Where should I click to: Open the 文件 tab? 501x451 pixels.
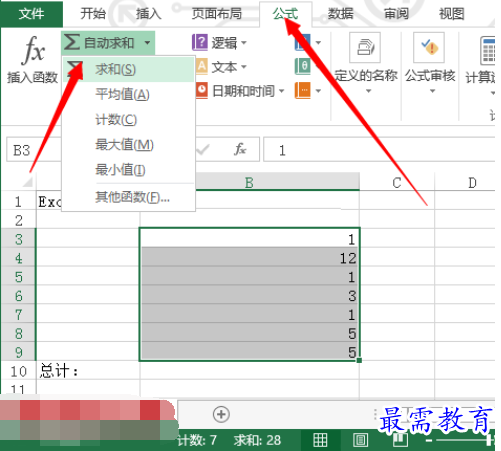coord(31,14)
